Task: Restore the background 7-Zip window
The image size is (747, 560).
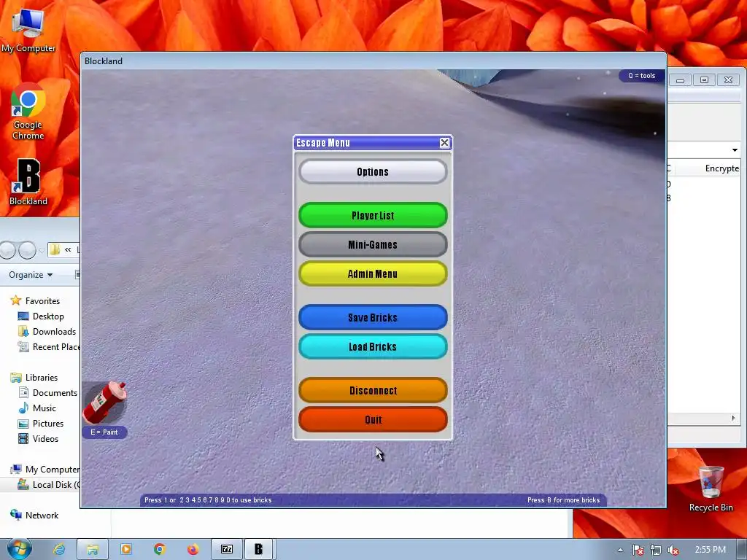Action: [x=704, y=80]
